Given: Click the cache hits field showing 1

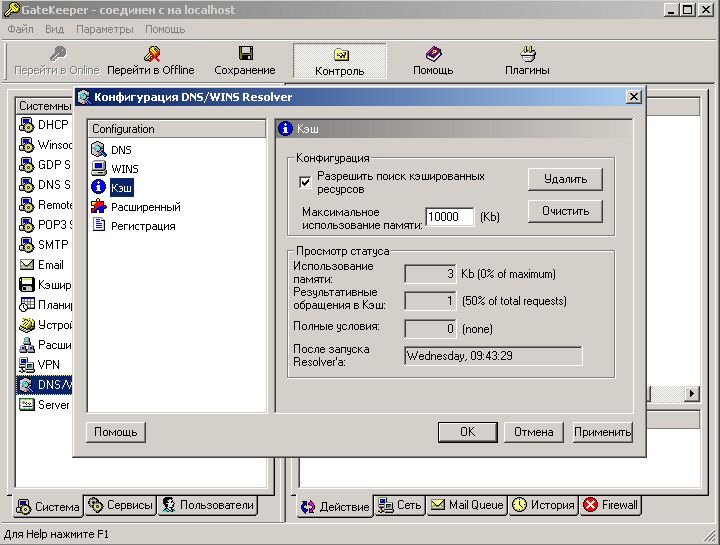Looking at the screenshot, I should click(430, 301).
